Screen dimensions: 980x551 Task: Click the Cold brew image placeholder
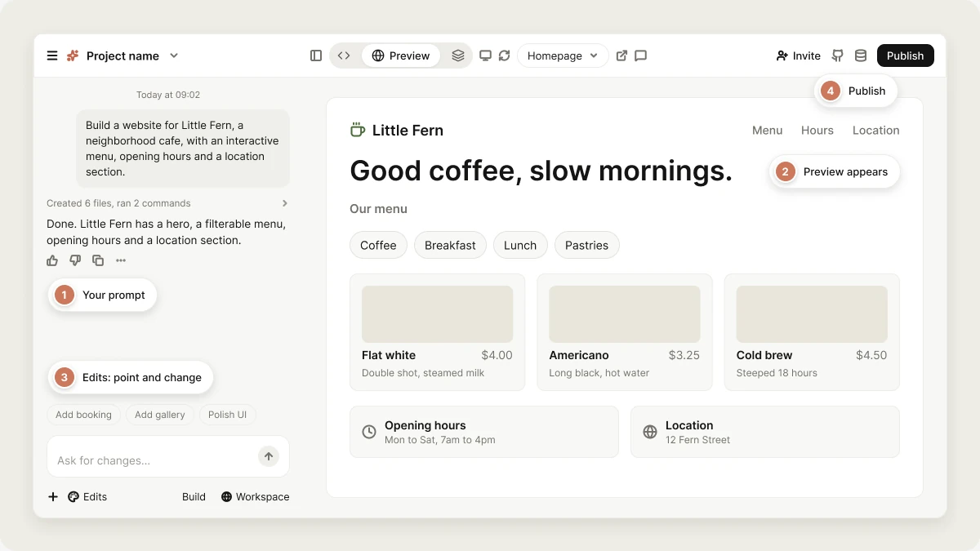click(x=812, y=313)
